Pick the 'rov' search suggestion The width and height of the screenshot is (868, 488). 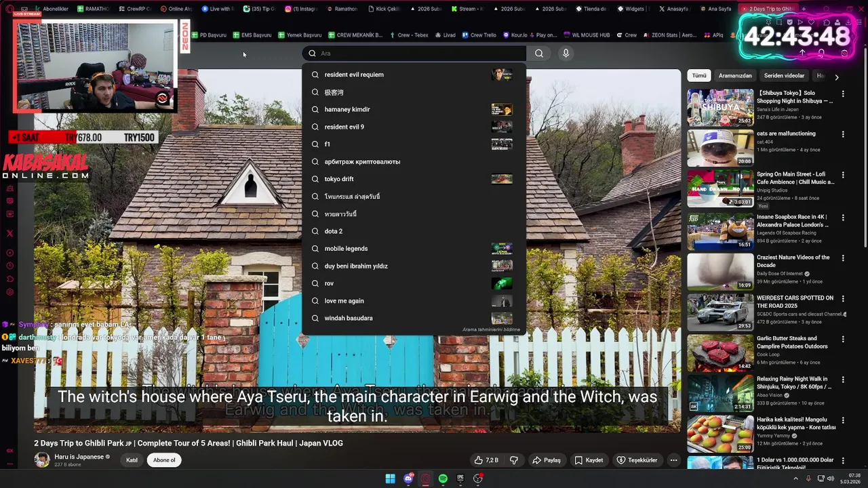tap(414, 283)
